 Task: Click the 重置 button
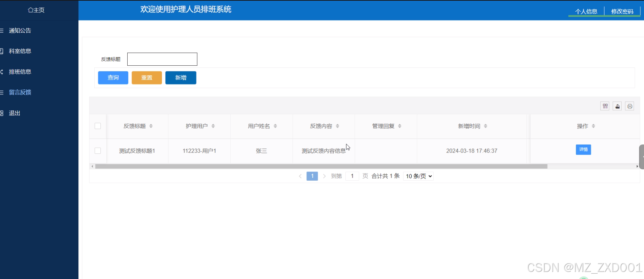[x=147, y=78]
